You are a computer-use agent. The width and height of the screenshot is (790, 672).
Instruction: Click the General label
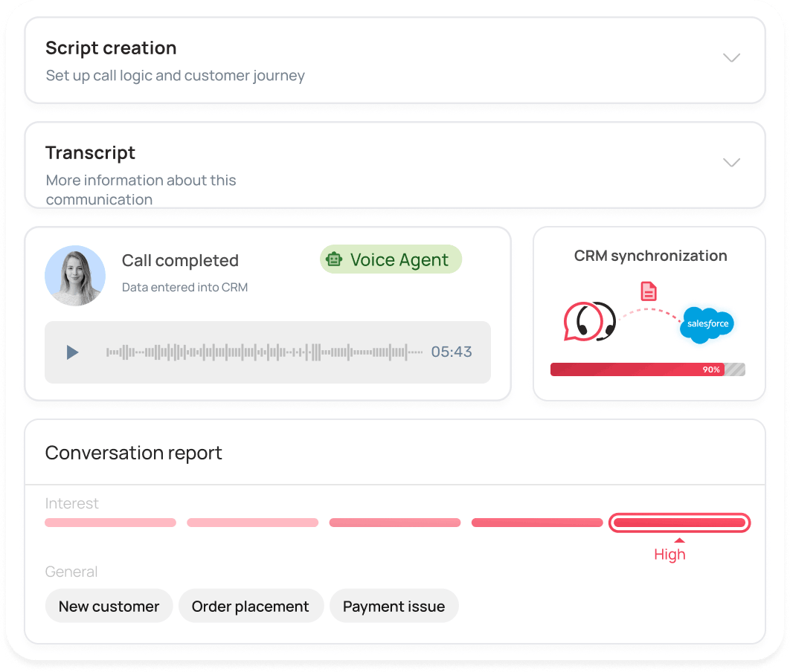pos(71,572)
